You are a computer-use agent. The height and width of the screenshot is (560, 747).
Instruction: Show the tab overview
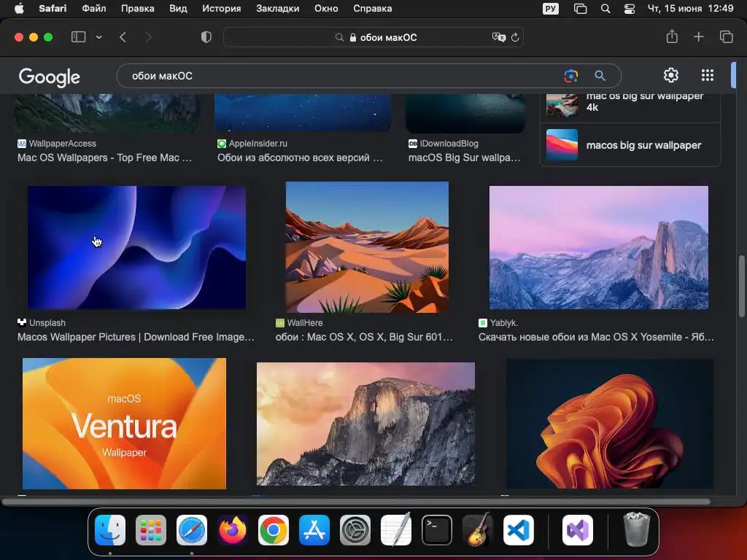(x=726, y=36)
